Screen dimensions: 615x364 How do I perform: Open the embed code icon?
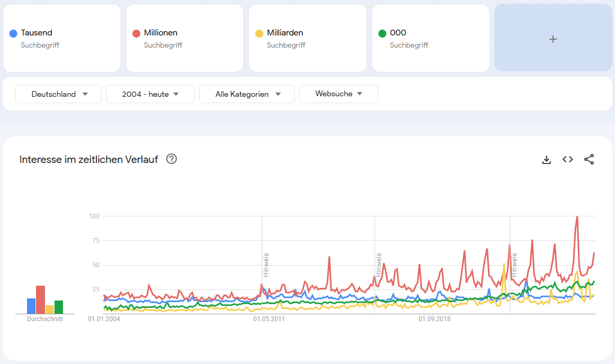[x=568, y=160]
